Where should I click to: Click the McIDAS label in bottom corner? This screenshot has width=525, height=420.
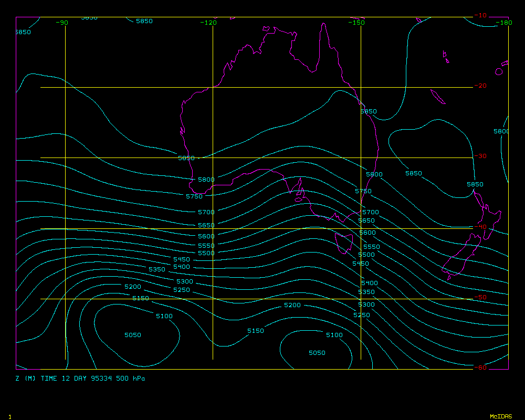click(501, 416)
